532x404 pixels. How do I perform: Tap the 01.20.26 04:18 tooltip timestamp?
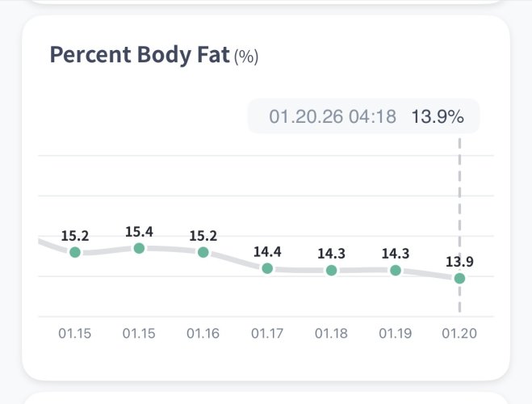tap(333, 117)
